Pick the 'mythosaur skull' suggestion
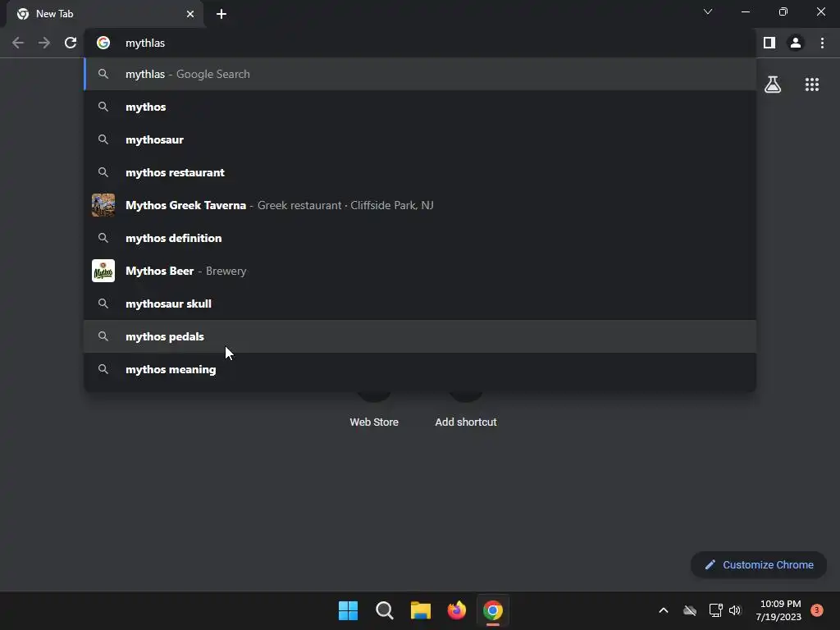The width and height of the screenshot is (840, 630). [420, 304]
